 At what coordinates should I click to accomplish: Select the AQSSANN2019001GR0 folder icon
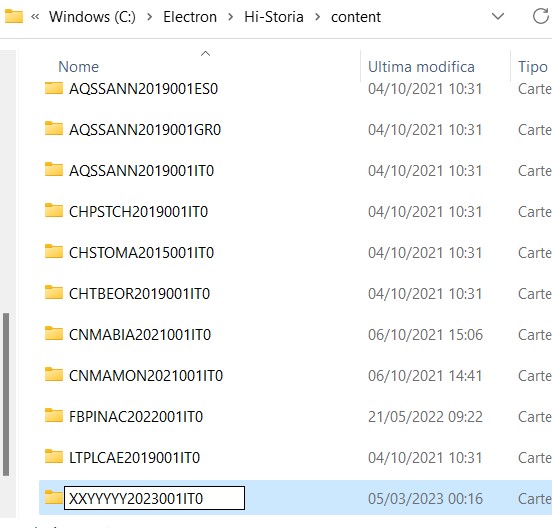[x=54, y=129]
